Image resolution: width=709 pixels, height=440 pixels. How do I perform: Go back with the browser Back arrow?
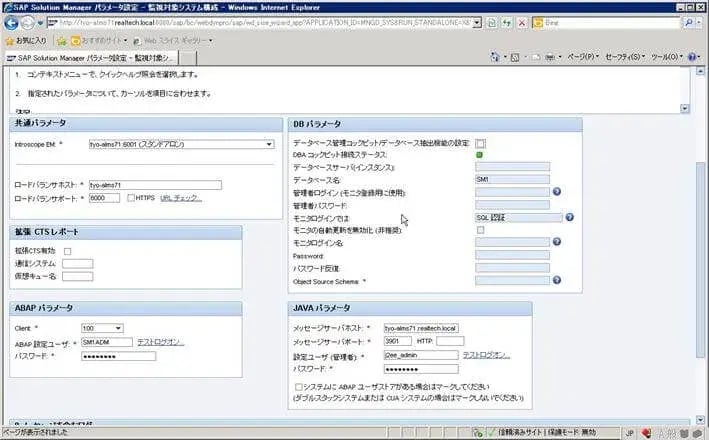11,23
